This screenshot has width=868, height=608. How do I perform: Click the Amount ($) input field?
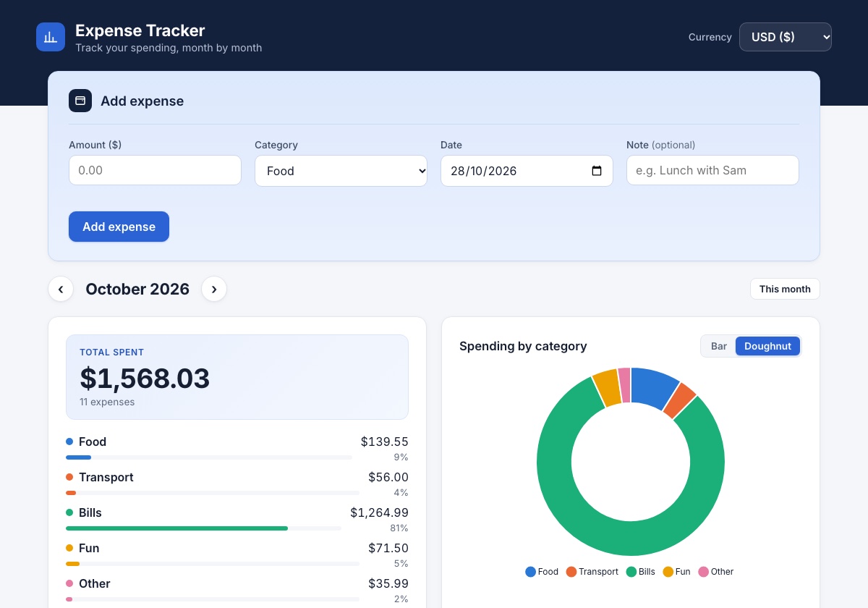tap(155, 170)
